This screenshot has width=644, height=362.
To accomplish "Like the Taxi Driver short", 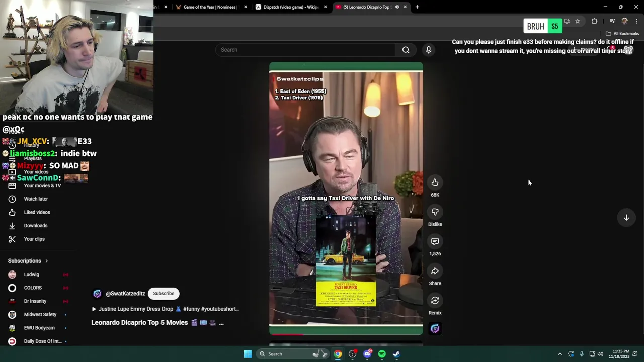I will point(435,183).
